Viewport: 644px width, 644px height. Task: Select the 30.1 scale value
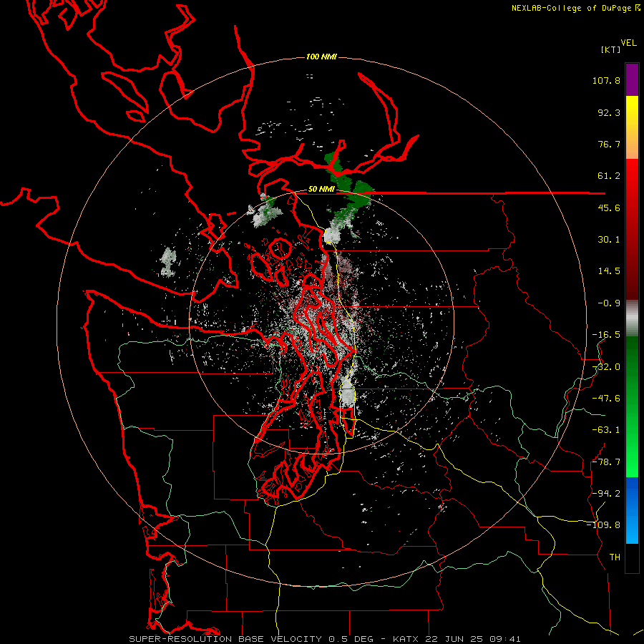[x=609, y=240]
